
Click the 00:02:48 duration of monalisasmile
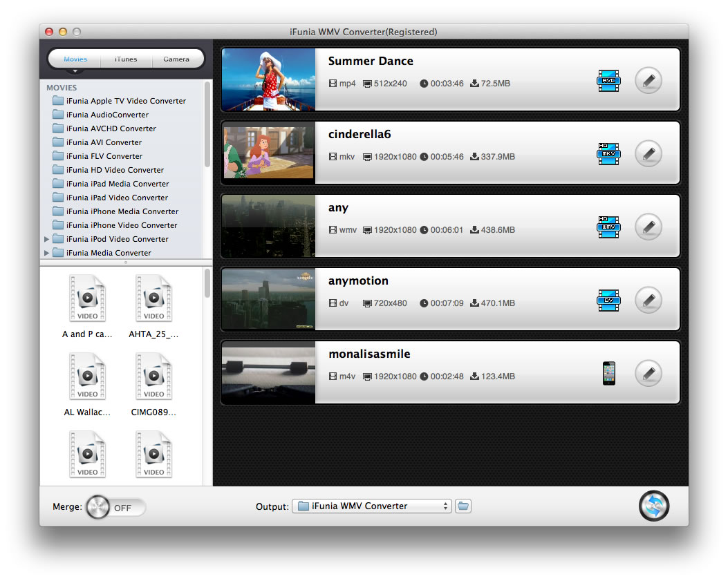447,377
